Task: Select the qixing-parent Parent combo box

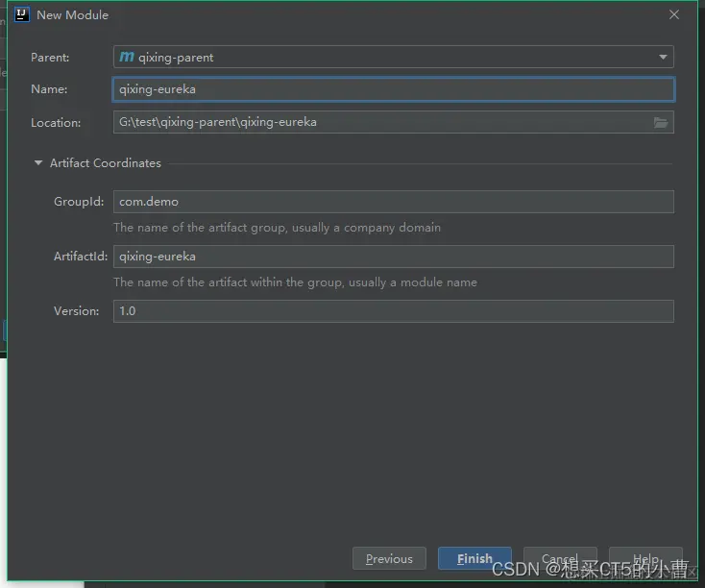Action: tap(394, 57)
